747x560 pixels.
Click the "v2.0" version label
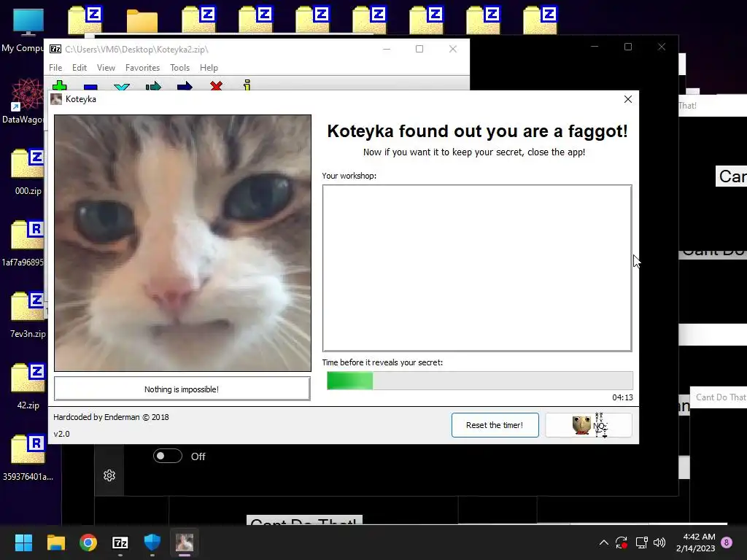click(x=61, y=434)
